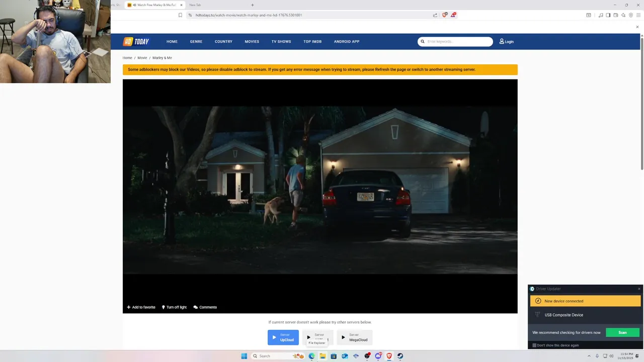Go to TV SHOWS section

pos(281,42)
